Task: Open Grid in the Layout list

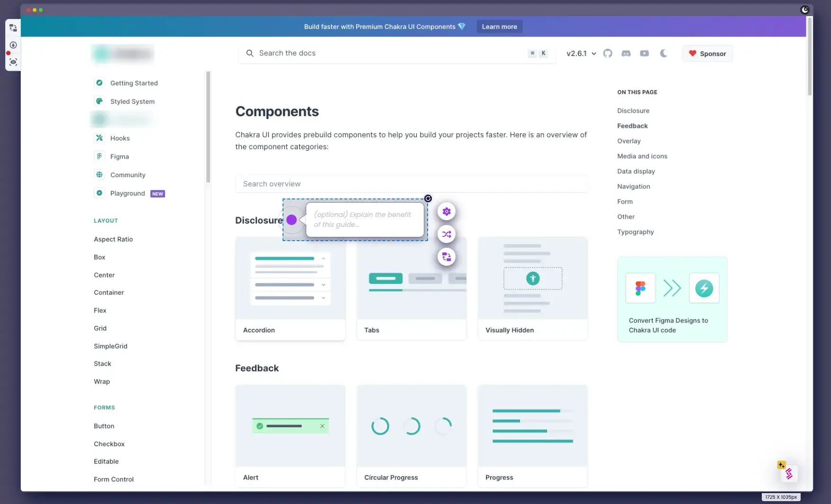Action: pos(100,328)
